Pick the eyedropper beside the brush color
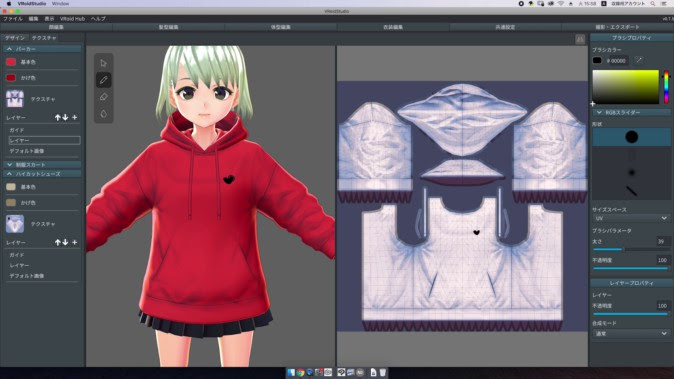The height and width of the screenshot is (379, 674). [x=639, y=61]
